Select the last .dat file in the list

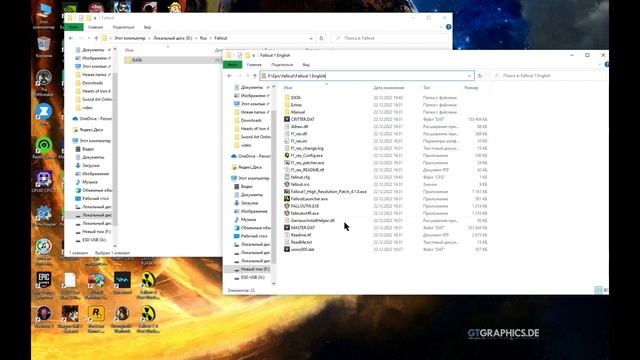click(302, 249)
